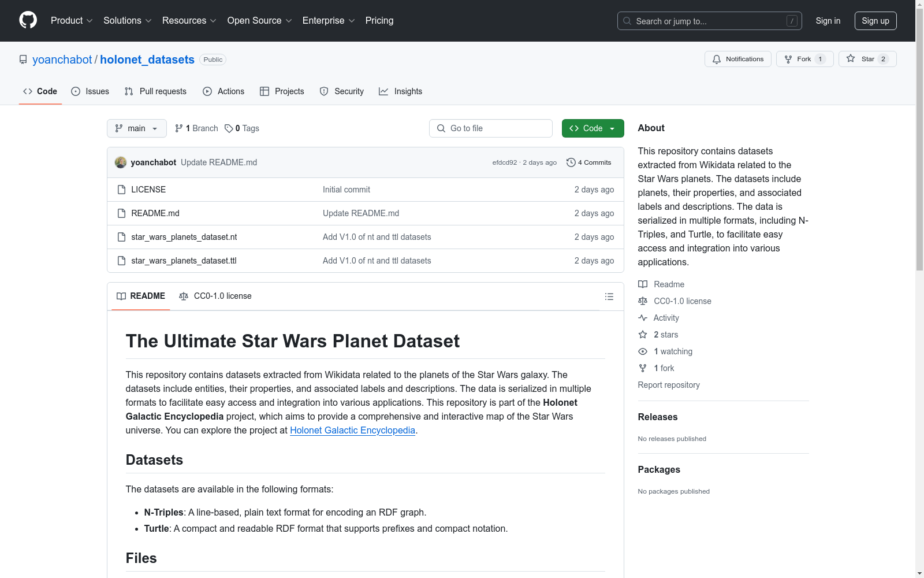
Task: Open the yoanchabot owner link
Action: coord(62,60)
